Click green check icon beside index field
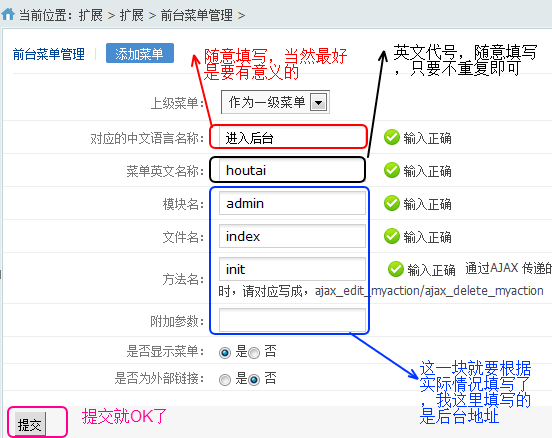This screenshot has height=438, width=552. (x=391, y=236)
